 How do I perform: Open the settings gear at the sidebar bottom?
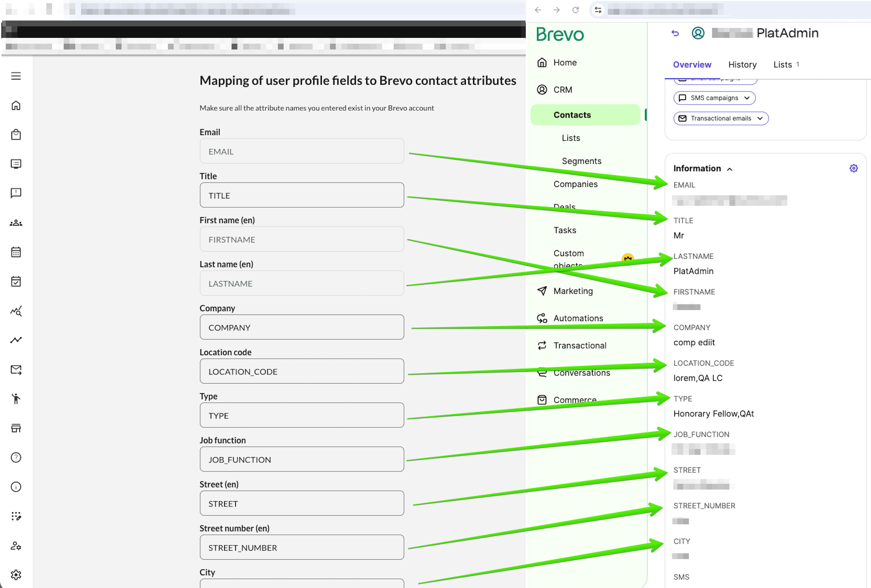pos(16,575)
